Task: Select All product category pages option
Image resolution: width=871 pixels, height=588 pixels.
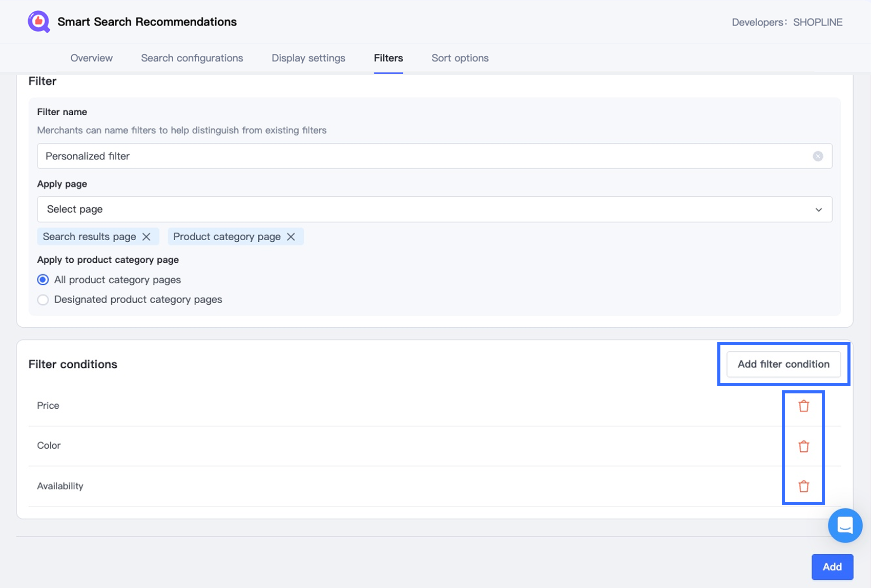Action: (x=43, y=280)
